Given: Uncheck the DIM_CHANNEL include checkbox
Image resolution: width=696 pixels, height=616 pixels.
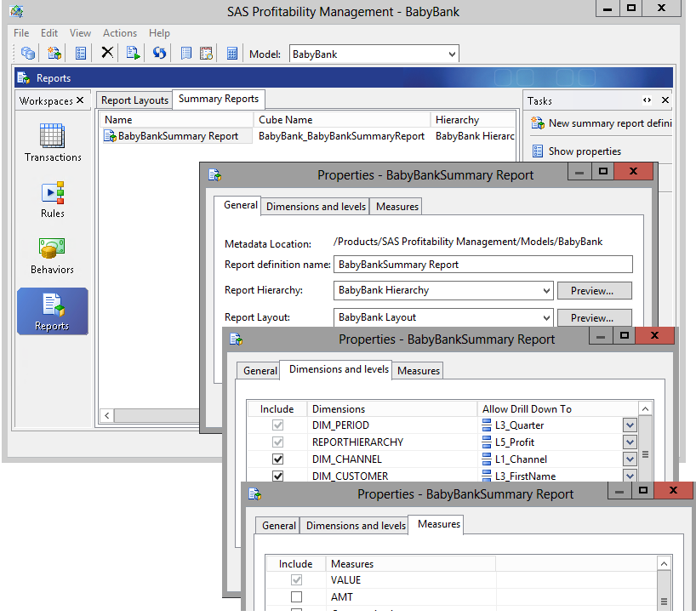Looking at the screenshot, I should point(277,459).
